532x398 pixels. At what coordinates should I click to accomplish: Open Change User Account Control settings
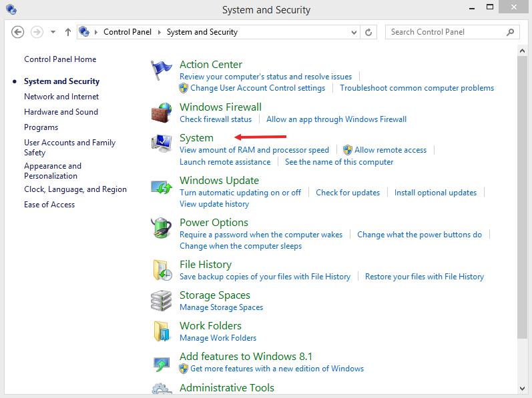[x=258, y=88]
